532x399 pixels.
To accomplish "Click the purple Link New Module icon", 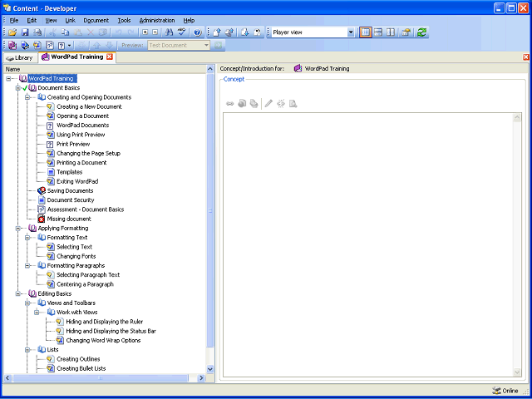I will 12,45.
